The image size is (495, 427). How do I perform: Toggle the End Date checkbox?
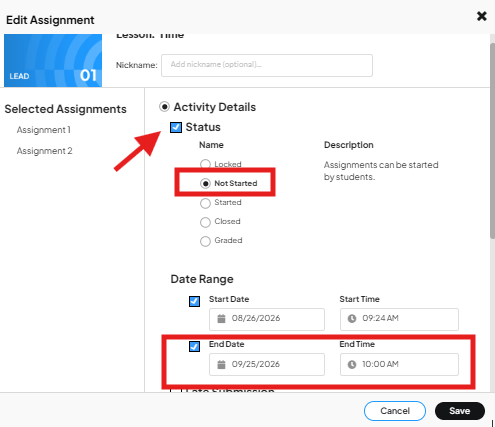(x=194, y=346)
